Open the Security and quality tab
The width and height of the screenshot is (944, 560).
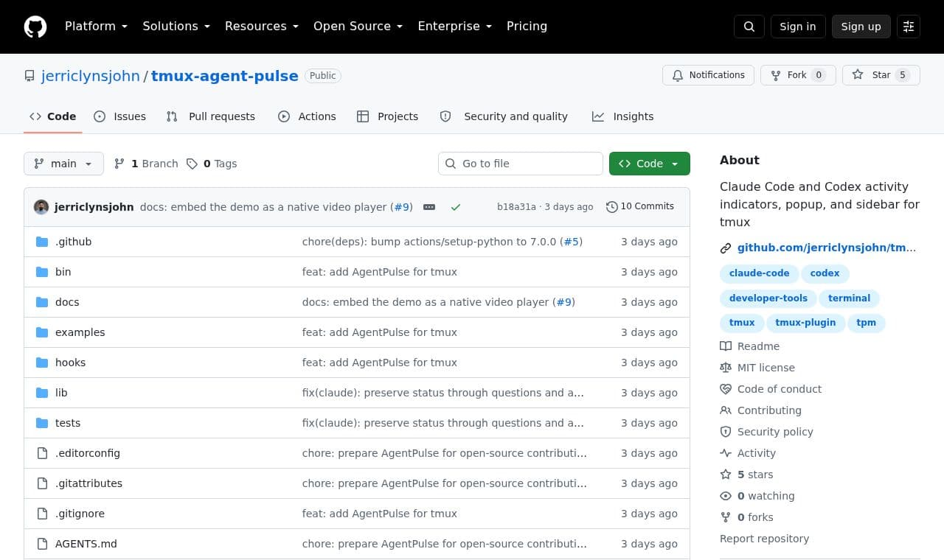coord(504,116)
